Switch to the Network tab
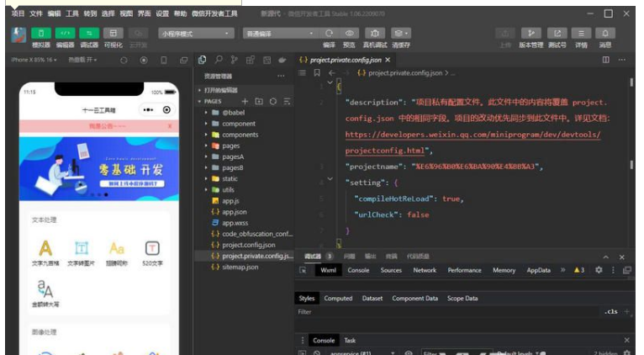 click(425, 270)
